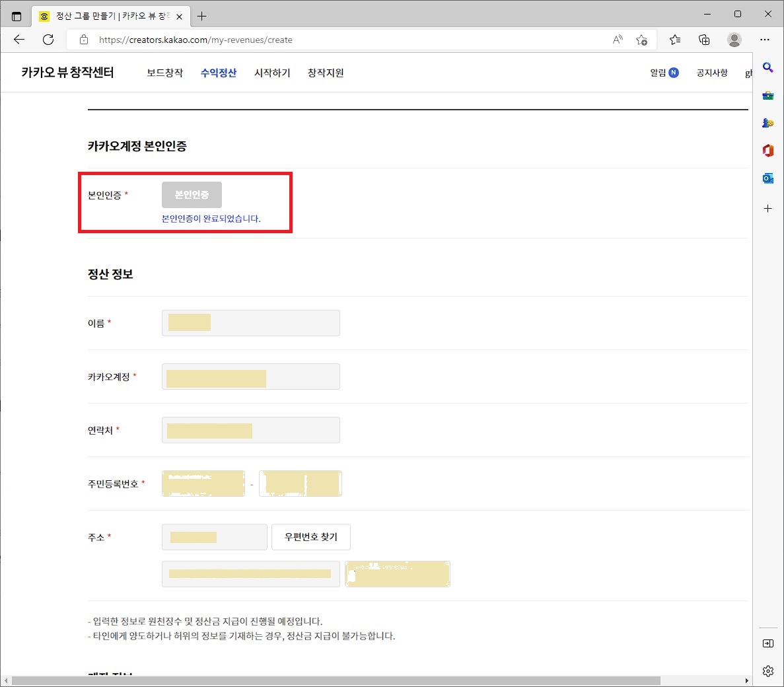Click the 카카오 뷰 창작센터 logo
The image size is (784, 687).
coord(67,73)
